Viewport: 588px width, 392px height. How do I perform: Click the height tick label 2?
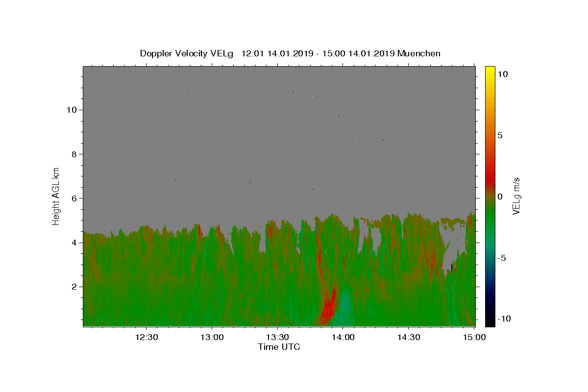click(73, 287)
